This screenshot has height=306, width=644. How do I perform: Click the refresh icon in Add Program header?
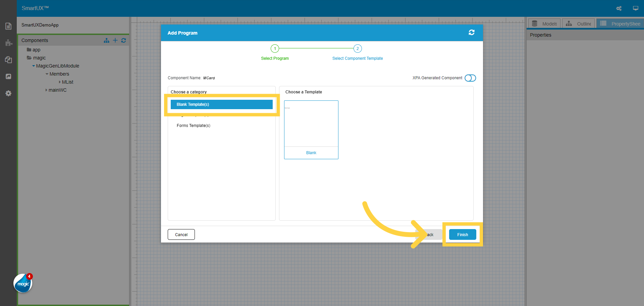point(472,33)
